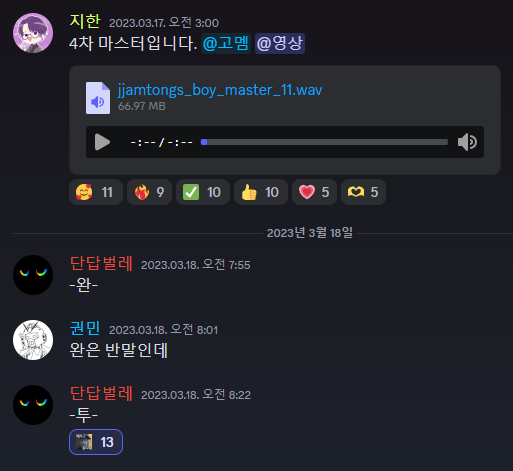Click 단답벌레's avatar on -완- message
This screenshot has width=513, height=471.
tap(33, 275)
